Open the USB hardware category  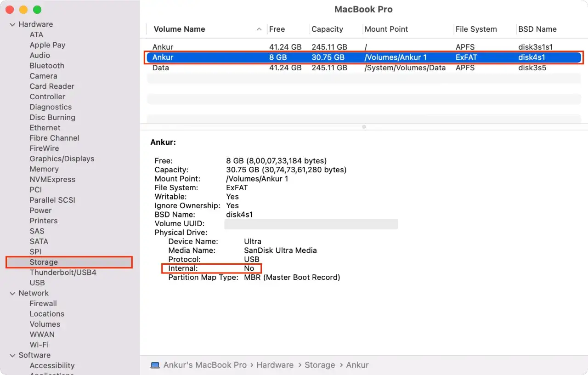pyautogui.click(x=37, y=283)
